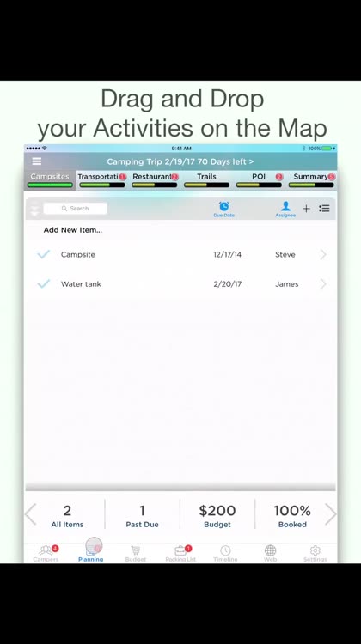Open the Web globe icon
Viewport: 361px width, 644px height.
tap(270, 550)
